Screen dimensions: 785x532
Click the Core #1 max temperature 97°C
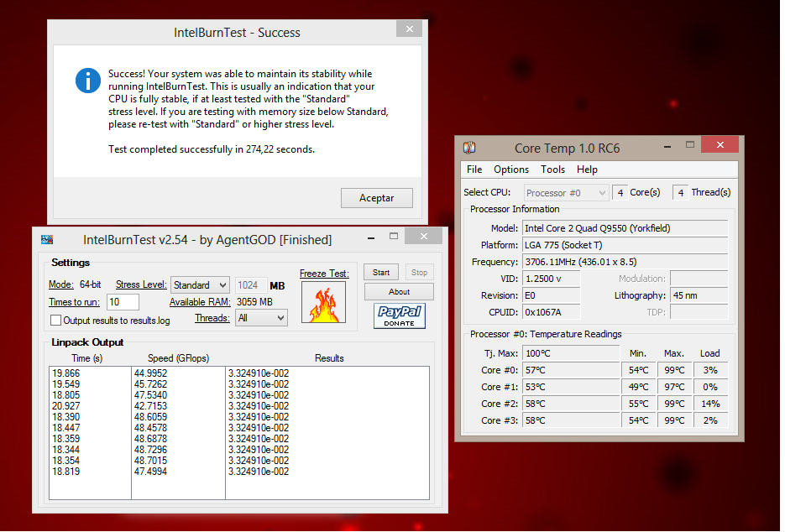tap(674, 387)
